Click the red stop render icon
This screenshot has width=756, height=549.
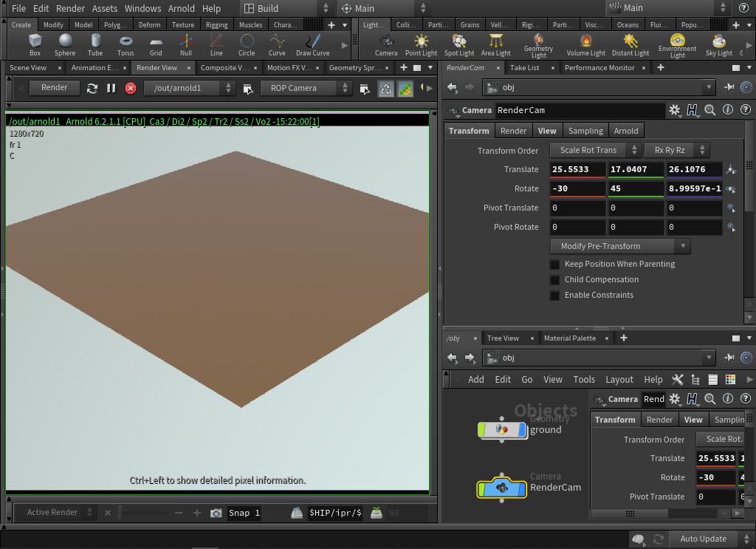pos(131,88)
